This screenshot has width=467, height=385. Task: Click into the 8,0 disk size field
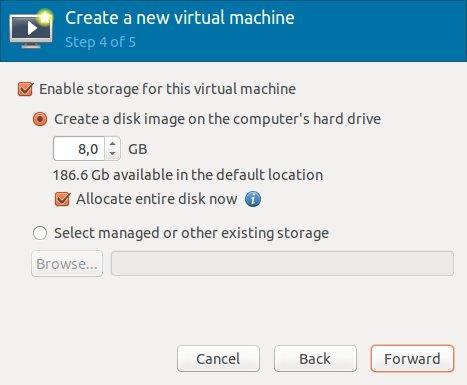[79, 149]
